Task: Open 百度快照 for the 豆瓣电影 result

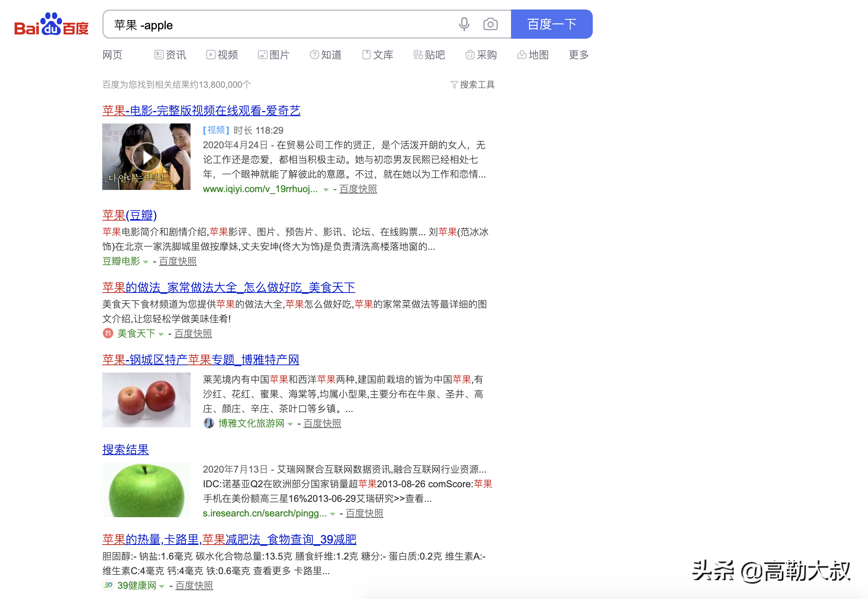Action: (x=178, y=261)
